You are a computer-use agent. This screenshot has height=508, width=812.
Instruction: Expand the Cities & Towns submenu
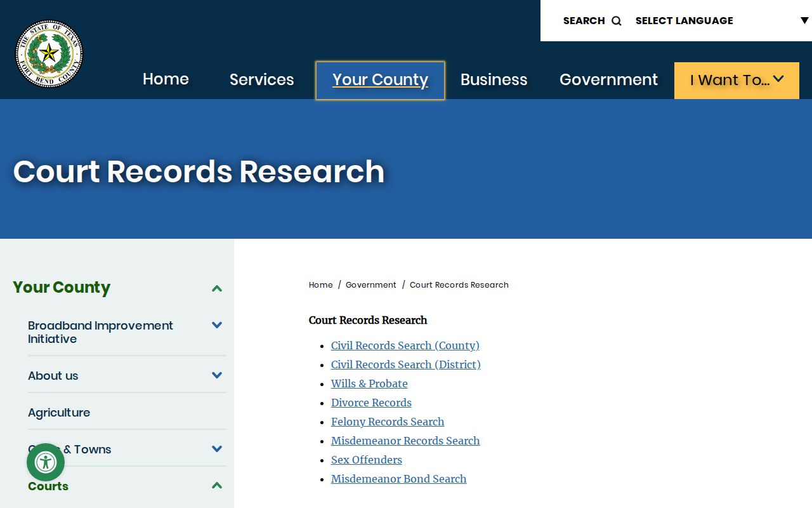(217, 449)
